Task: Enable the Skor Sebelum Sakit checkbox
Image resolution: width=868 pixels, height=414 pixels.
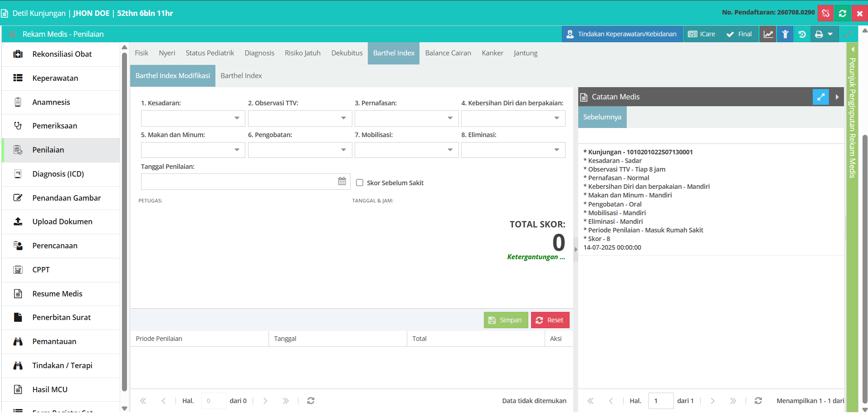Action: tap(360, 182)
